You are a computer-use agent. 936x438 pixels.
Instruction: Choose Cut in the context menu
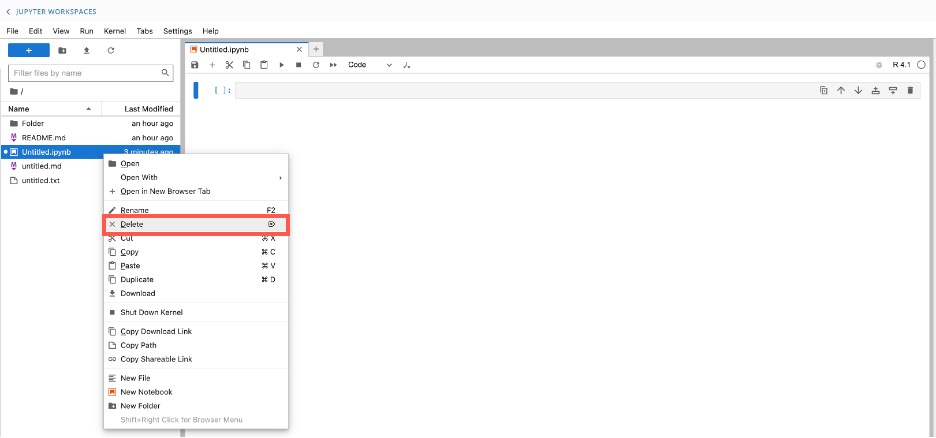click(x=196, y=238)
